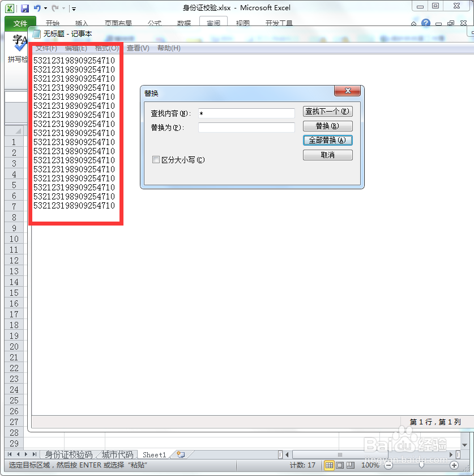This screenshot has width=474, height=476.
Task: Select row header 10 in Excel
Action: [x=14, y=239]
